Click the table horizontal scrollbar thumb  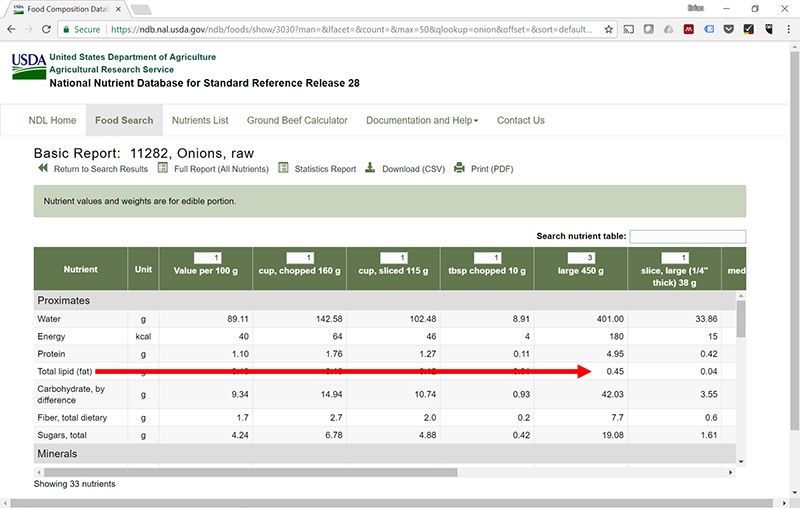click(x=250, y=472)
